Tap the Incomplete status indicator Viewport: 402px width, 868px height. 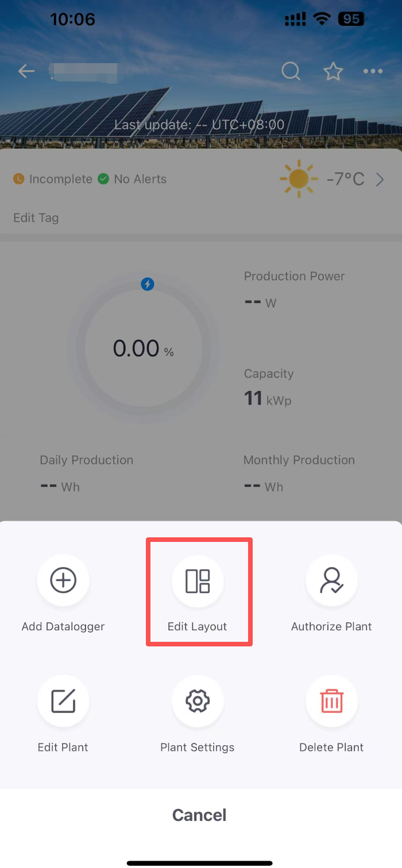tap(53, 179)
